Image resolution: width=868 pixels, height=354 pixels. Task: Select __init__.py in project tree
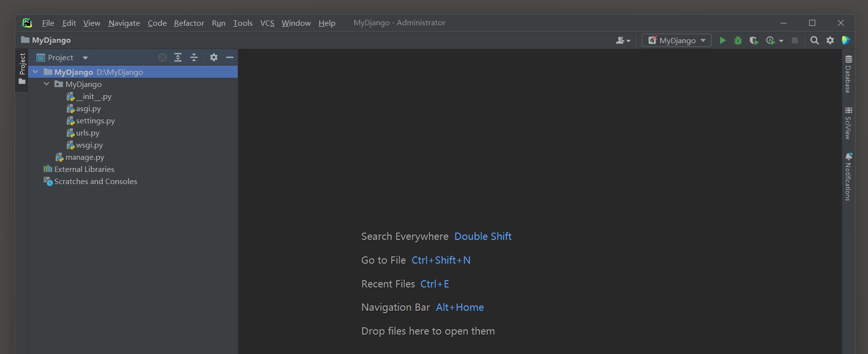(89, 96)
